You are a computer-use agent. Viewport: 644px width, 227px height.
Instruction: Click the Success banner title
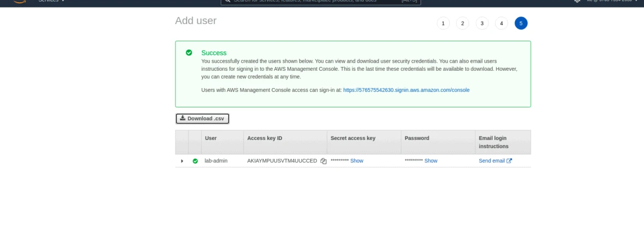pos(214,53)
